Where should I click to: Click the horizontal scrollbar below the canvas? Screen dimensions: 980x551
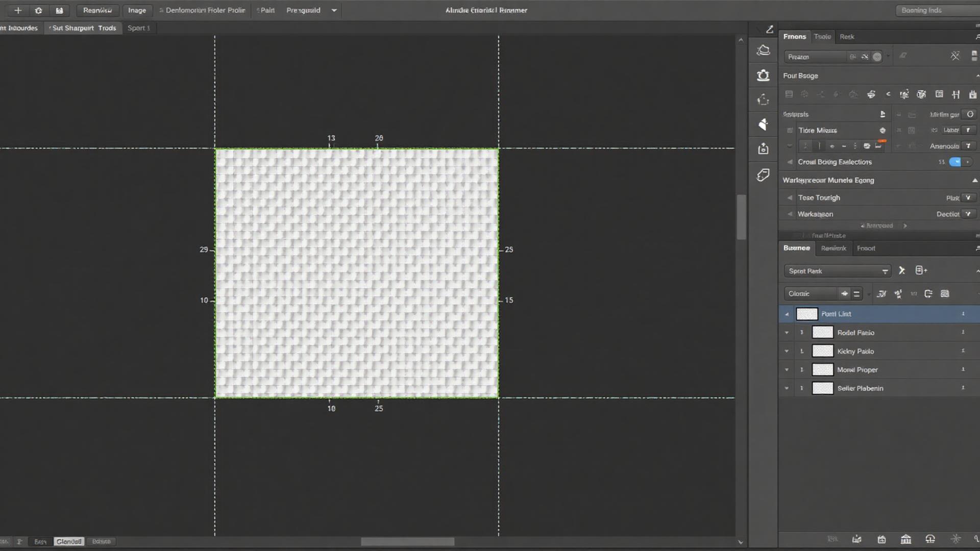pyautogui.click(x=407, y=541)
